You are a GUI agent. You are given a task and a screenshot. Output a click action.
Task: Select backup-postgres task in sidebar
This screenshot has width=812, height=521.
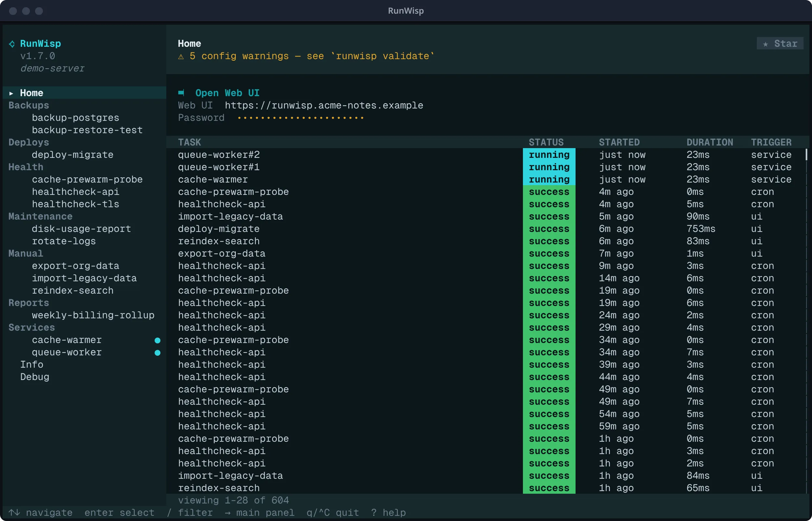click(x=76, y=118)
